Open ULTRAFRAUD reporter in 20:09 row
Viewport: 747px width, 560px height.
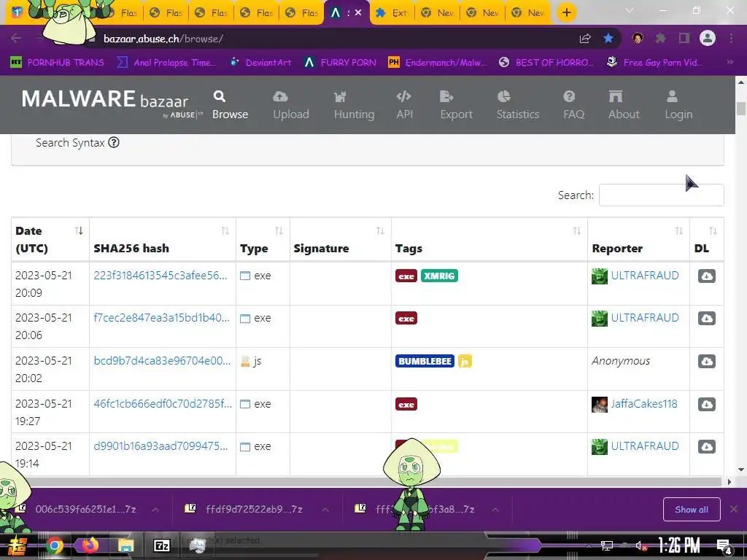[645, 275]
